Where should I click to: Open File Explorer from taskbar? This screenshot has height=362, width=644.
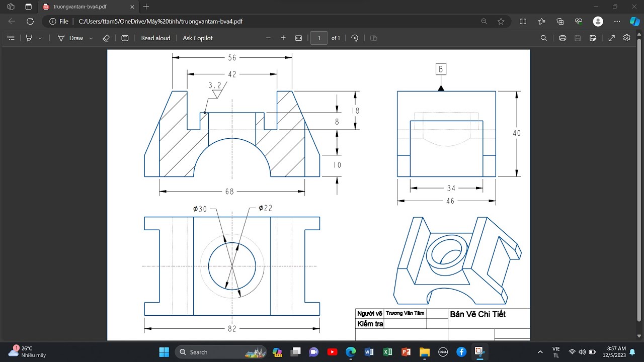pyautogui.click(x=424, y=352)
